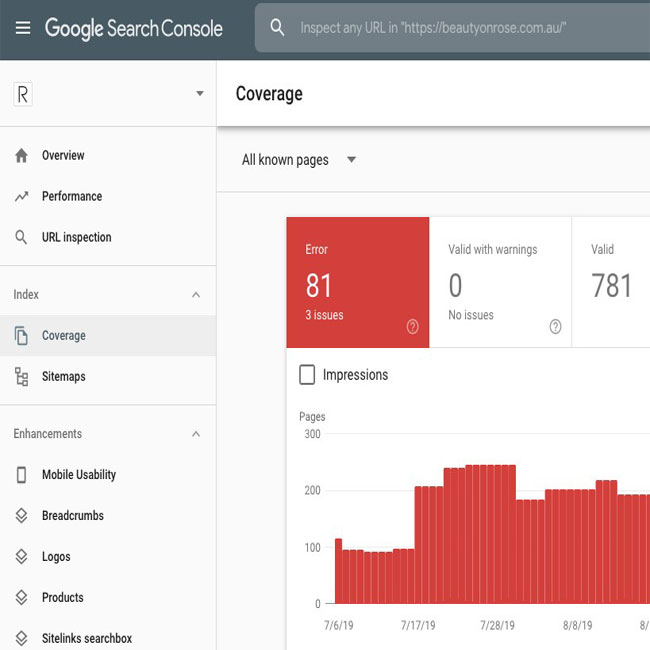This screenshot has height=650, width=650.
Task: Open the All known pages dropdown
Action: point(350,160)
